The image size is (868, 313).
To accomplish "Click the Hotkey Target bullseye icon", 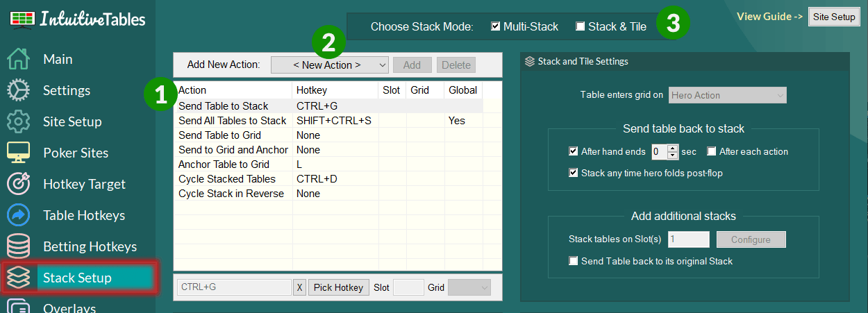I will [x=18, y=185].
